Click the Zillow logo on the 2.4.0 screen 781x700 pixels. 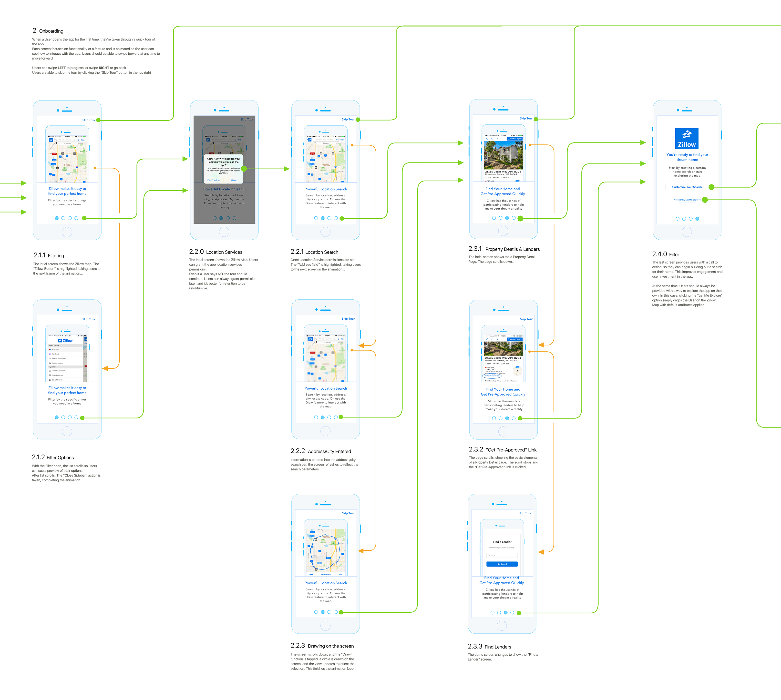pyautogui.click(x=687, y=138)
